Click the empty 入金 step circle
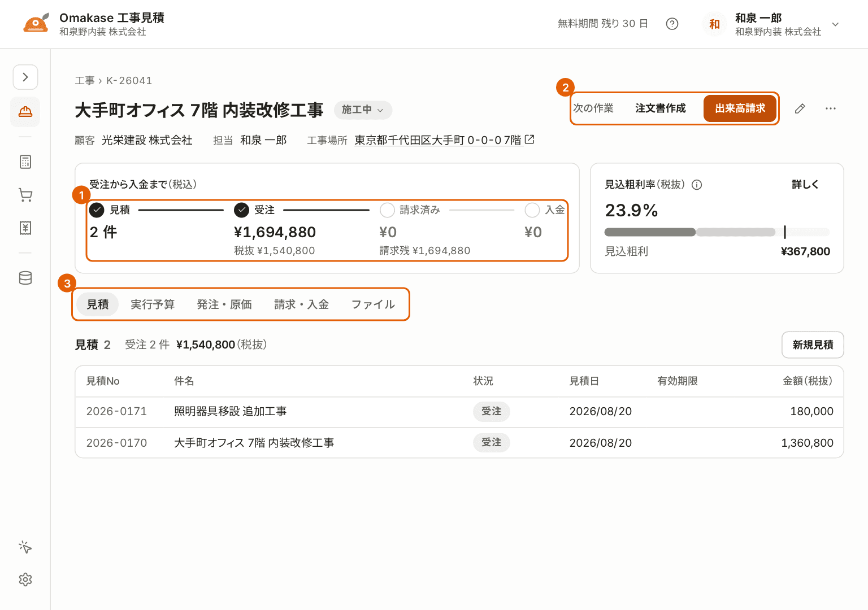Image resolution: width=868 pixels, height=610 pixels. [x=532, y=210]
